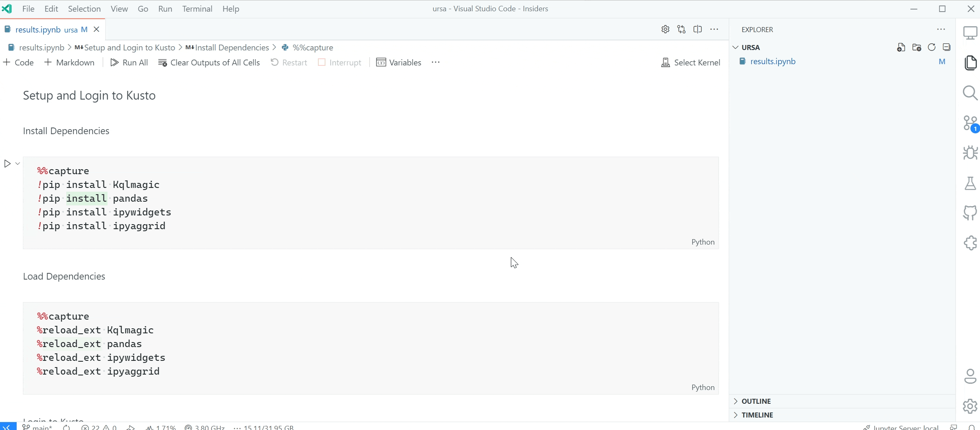Image resolution: width=980 pixels, height=430 pixels.
Task: Open notebook toolbar overflow ellipsis
Action: 436,62
